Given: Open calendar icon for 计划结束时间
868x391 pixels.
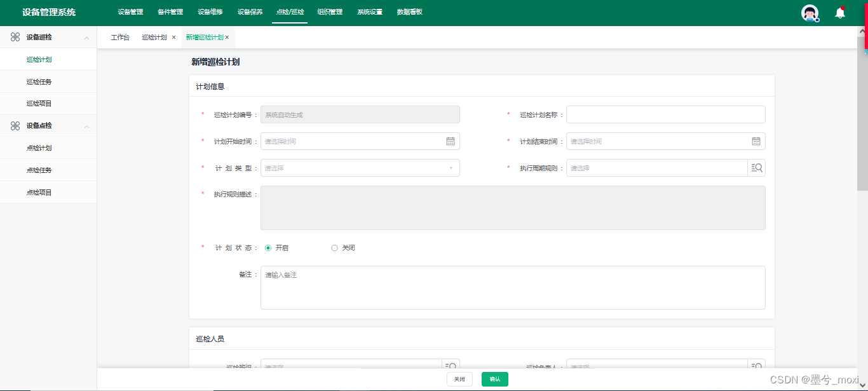Looking at the screenshot, I should pyautogui.click(x=756, y=141).
